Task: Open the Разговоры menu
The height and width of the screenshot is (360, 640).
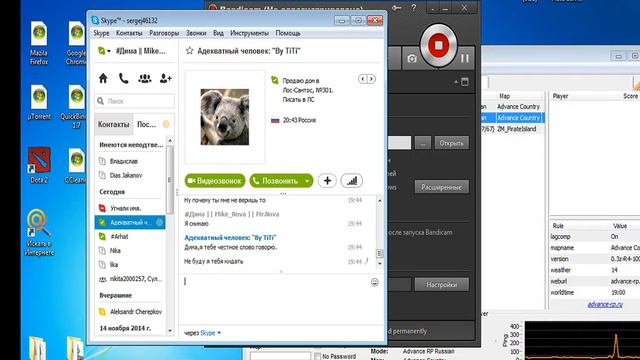Action: pyautogui.click(x=164, y=33)
